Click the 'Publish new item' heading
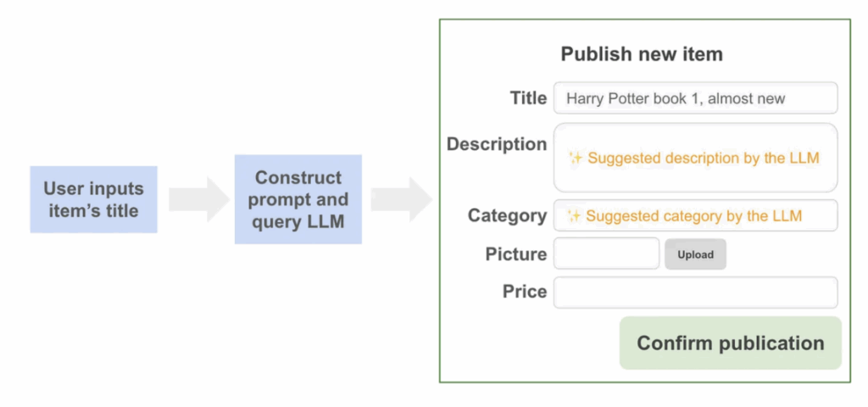 pos(642,54)
